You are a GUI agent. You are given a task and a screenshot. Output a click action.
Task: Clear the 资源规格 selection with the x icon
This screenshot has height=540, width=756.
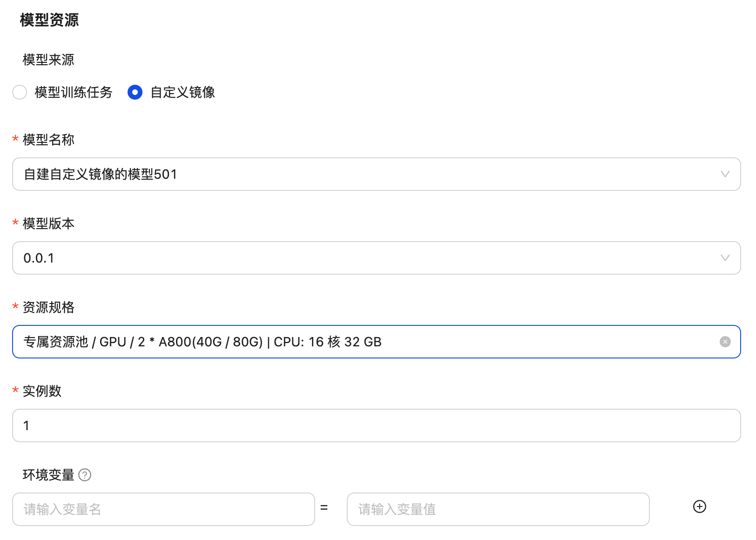725,342
